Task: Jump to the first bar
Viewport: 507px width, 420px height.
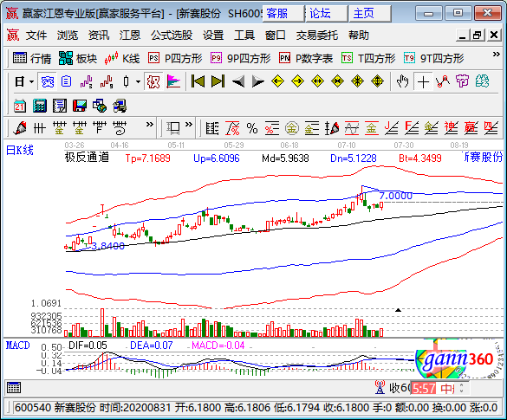Action: 198,81
